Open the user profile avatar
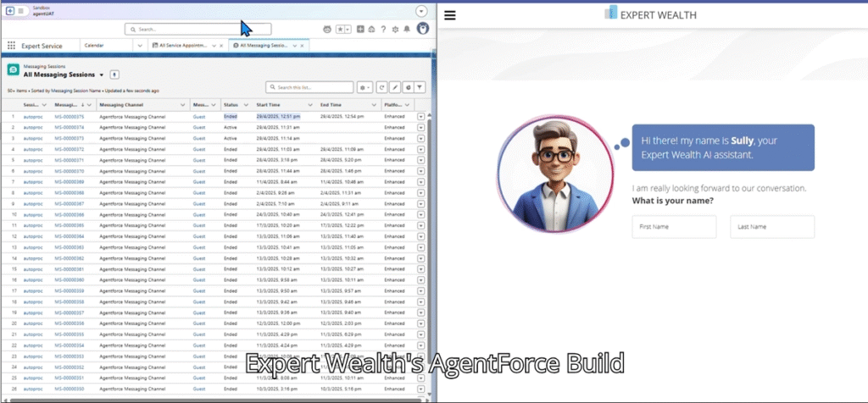Image resolution: width=868 pixels, height=403 pixels. click(422, 29)
